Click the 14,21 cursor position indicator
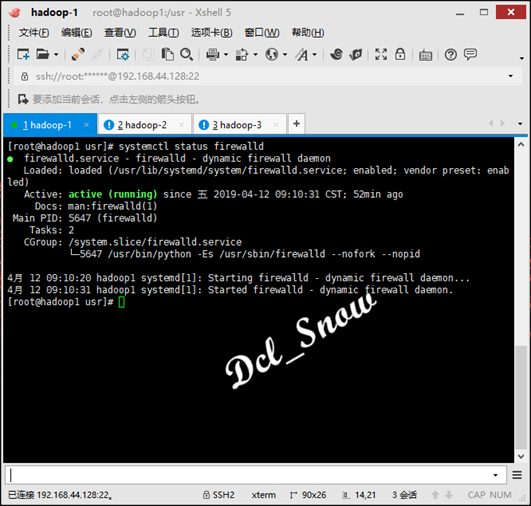 pyautogui.click(x=359, y=495)
